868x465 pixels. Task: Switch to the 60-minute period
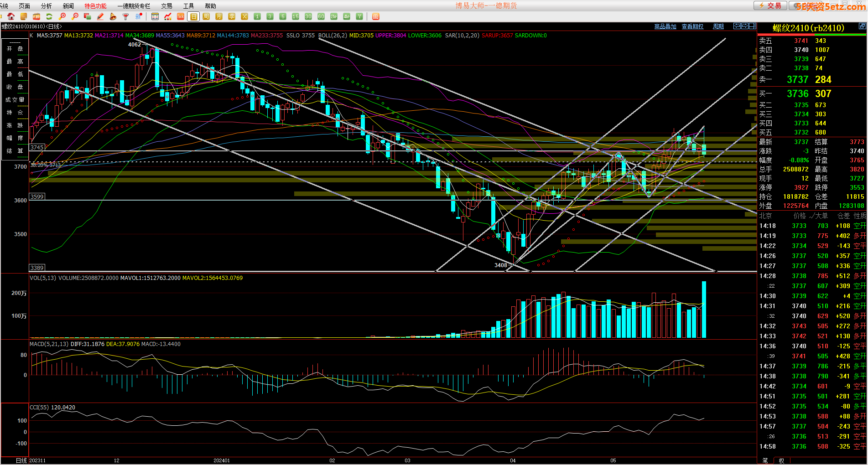click(321, 16)
